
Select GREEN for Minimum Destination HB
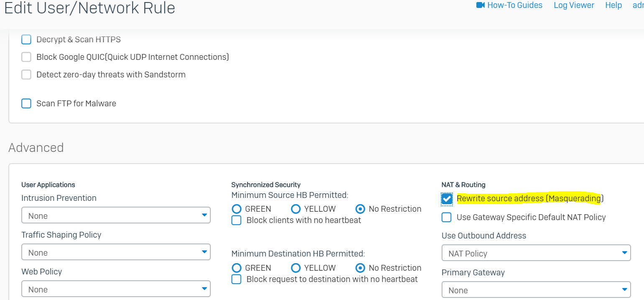[x=237, y=268]
